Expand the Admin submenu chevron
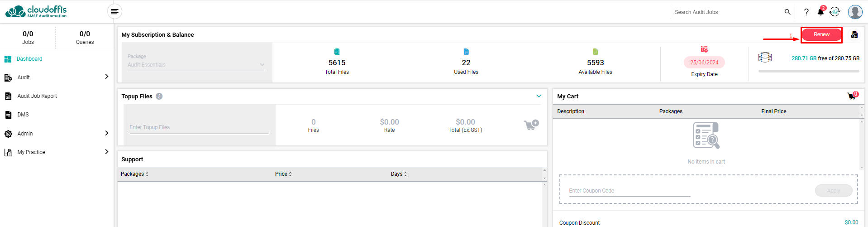The image size is (868, 227). coord(107,133)
